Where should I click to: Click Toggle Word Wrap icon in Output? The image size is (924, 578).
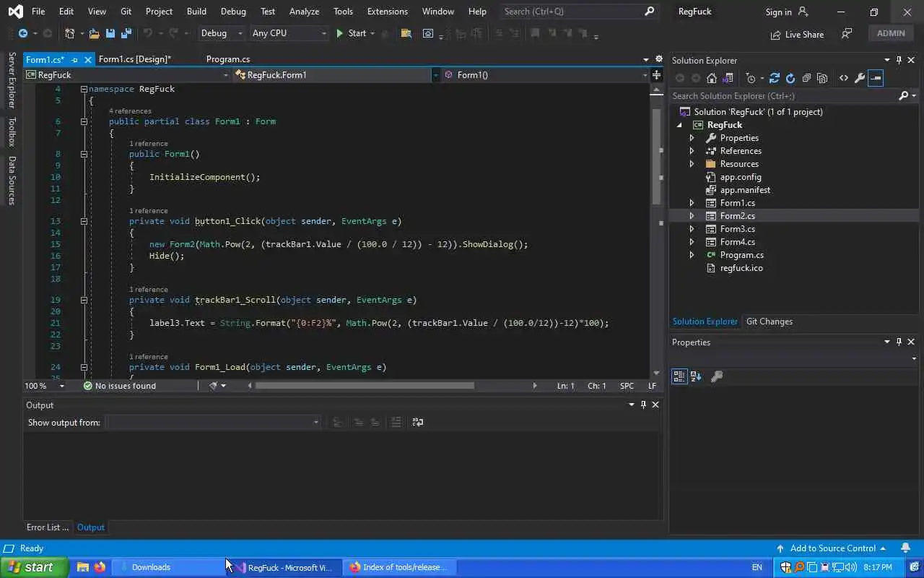pos(417,422)
